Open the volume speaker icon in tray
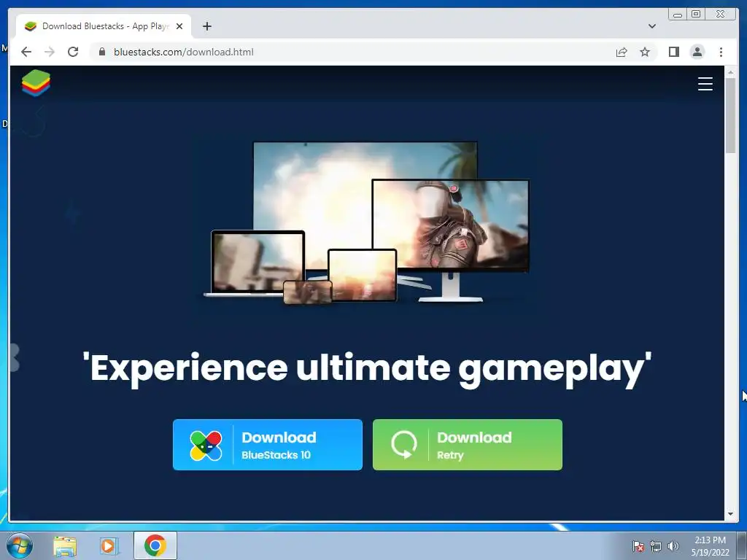Viewport: 747px width, 560px height. [673, 546]
